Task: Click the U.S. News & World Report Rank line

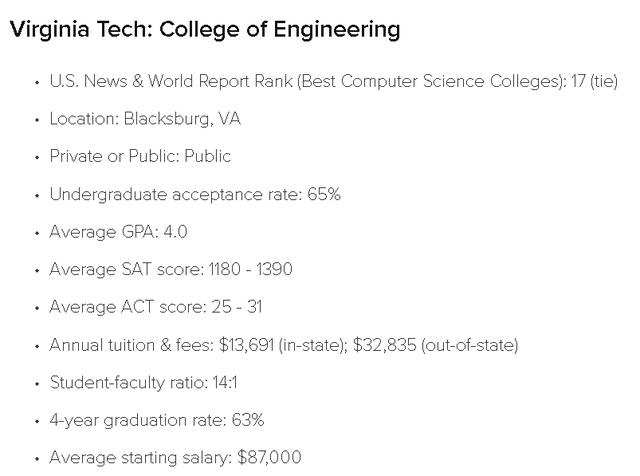Action: pos(333,81)
